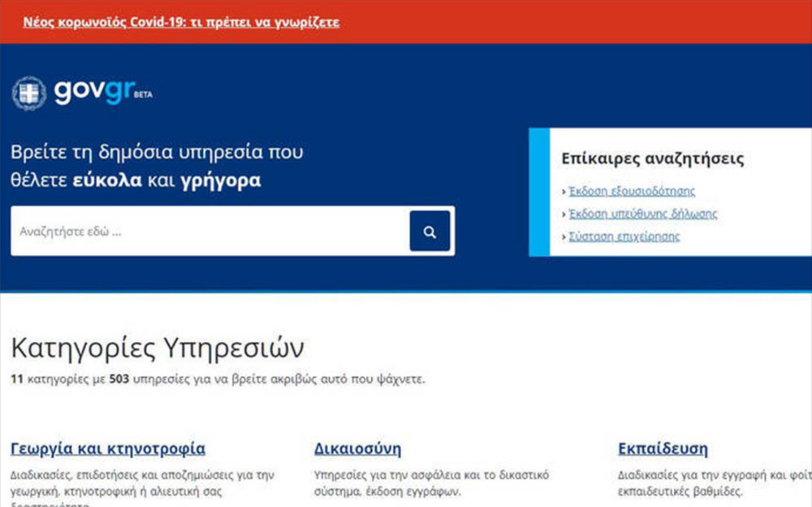Click the search magnifier icon
The width and height of the screenshot is (812, 507).
coord(429,231)
